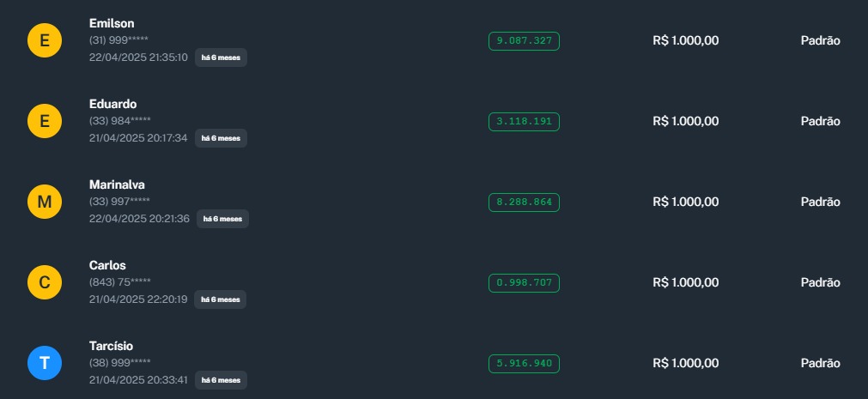Click Tarcísio's masked phone number
868x399 pixels.
pyautogui.click(x=120, y=362)
